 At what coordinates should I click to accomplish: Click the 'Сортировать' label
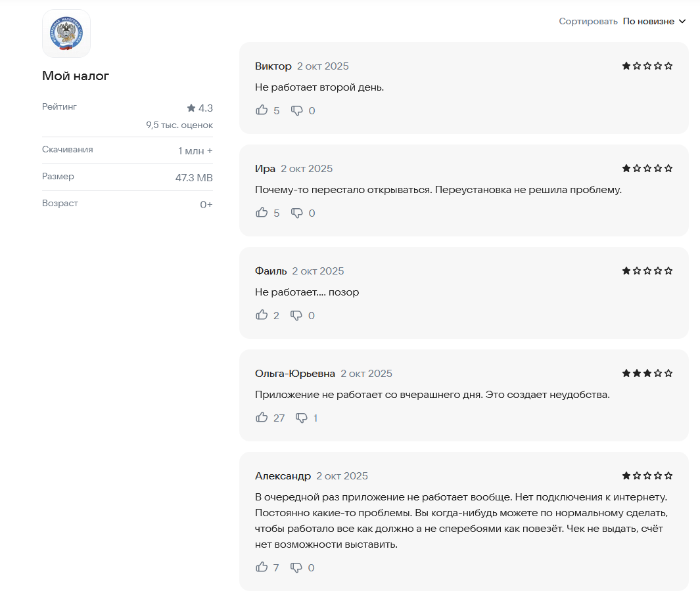tap(588, 21)
